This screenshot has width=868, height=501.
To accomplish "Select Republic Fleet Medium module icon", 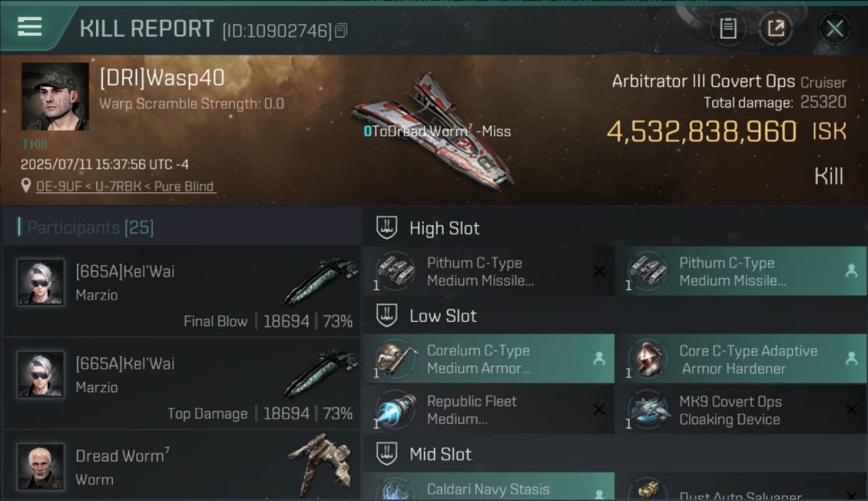I will (x=395, y=410).
